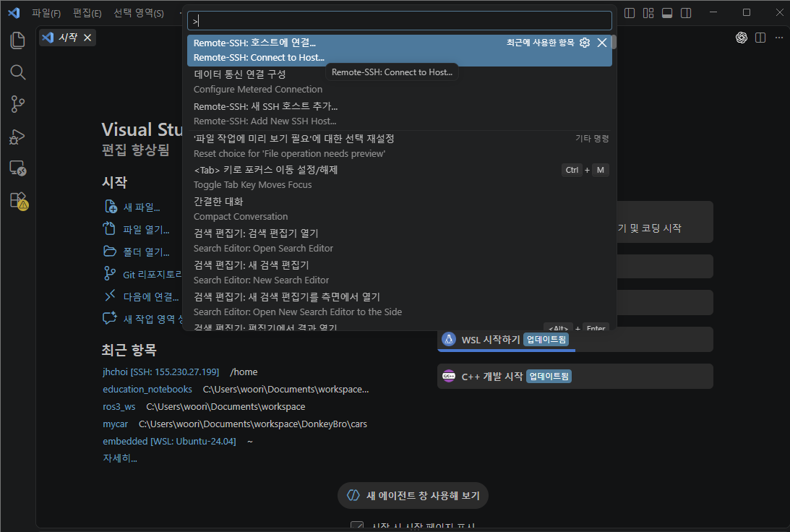The image size is (790, 532).
Task: Open Remote Explorer view icon
Action: (17, 168)
